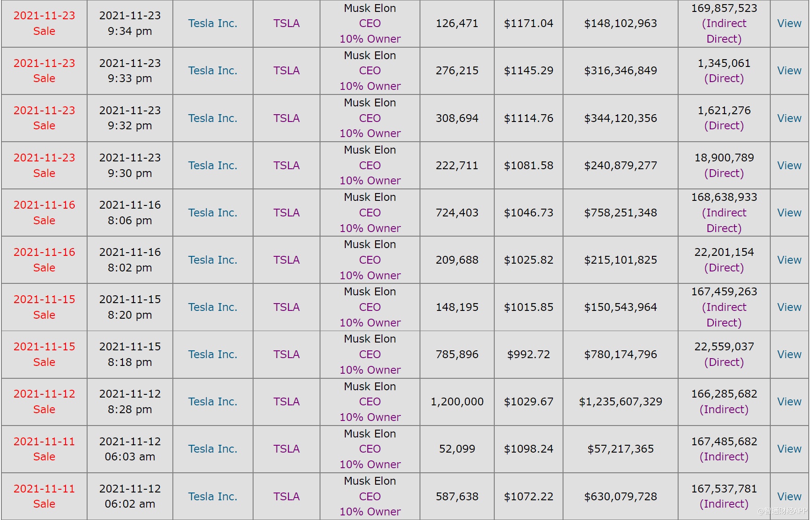Screen dimensions: 812x520
Task: Click TSLA ticker in the $992.72 price row
Action: (286, 354)
